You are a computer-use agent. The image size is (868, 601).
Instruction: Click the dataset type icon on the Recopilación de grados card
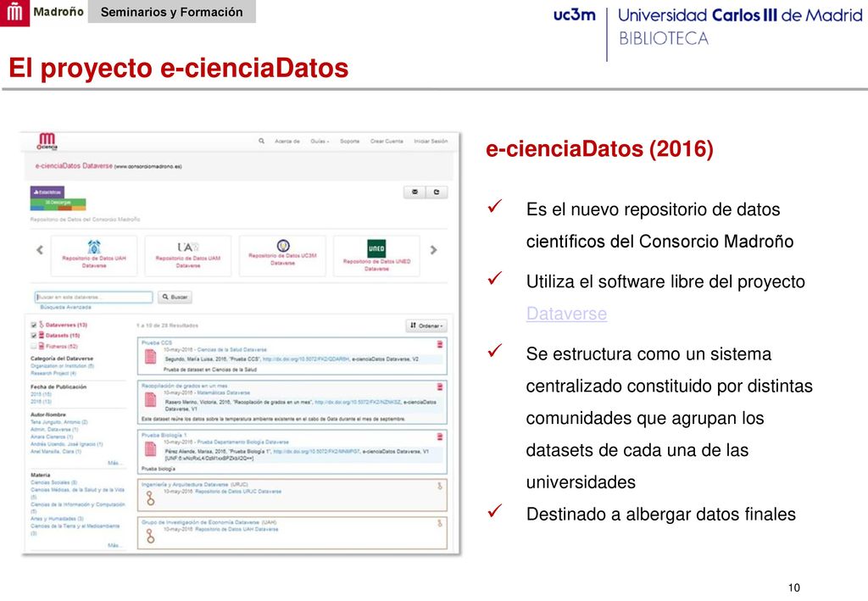click(440, 387)
